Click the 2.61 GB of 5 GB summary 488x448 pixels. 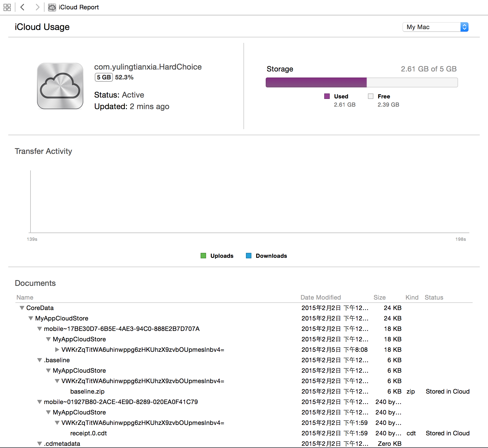point(429,69)
